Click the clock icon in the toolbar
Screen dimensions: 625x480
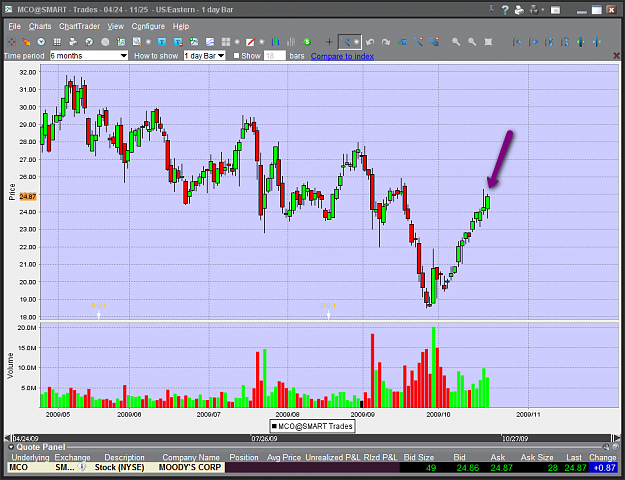(41, 42)
